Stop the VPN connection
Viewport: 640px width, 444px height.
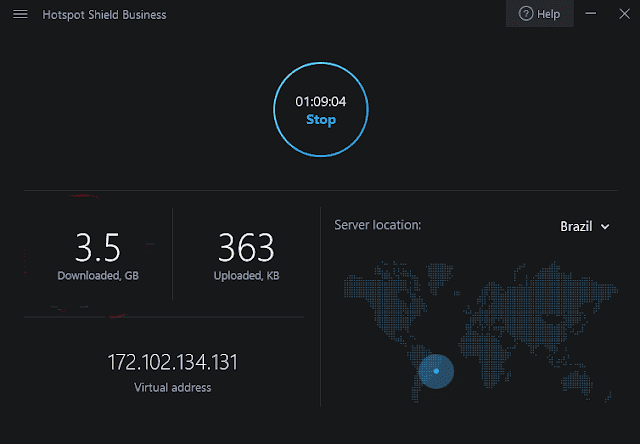(321, 120)
